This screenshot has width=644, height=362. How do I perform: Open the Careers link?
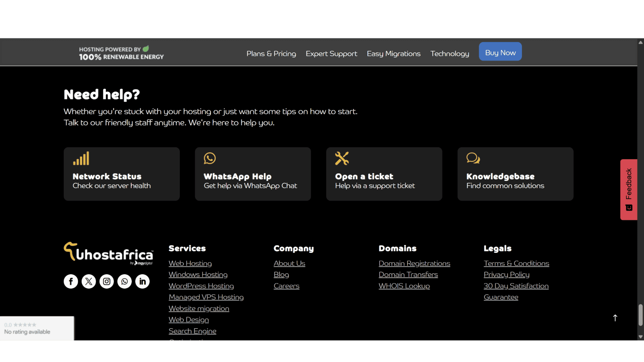click(286, 286)
